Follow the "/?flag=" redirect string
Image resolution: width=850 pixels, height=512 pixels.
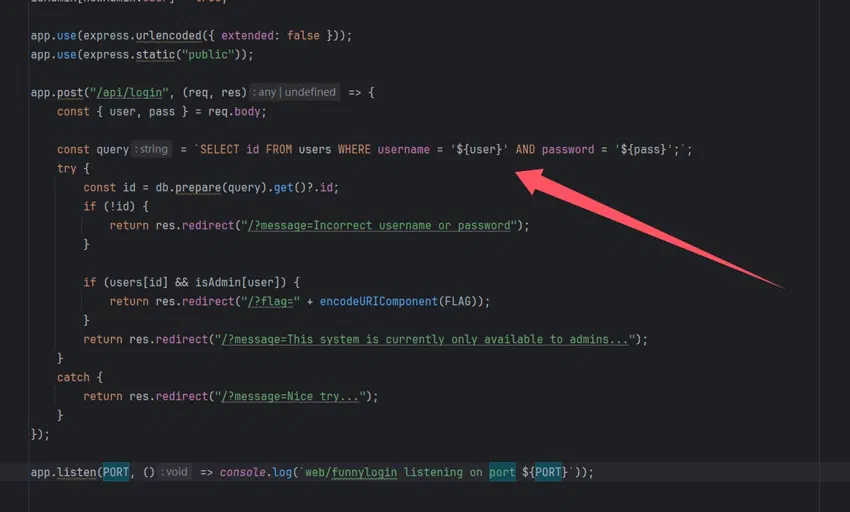[270, 302]
